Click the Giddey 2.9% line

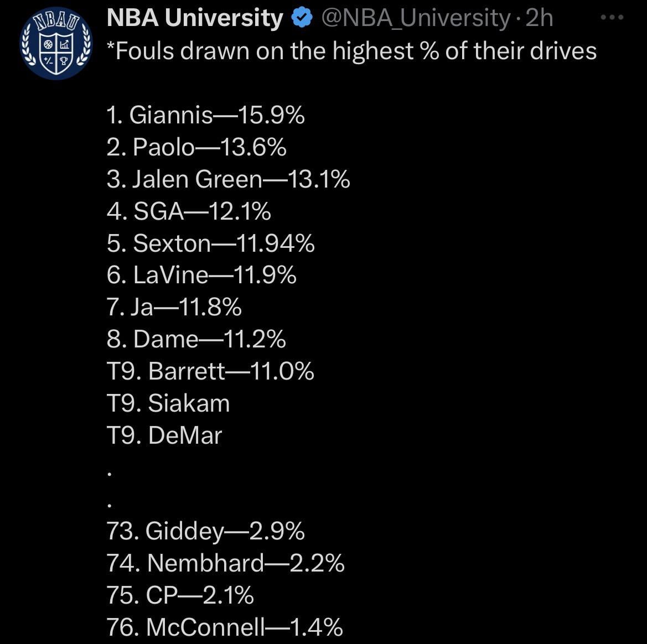tap(205, 531)
